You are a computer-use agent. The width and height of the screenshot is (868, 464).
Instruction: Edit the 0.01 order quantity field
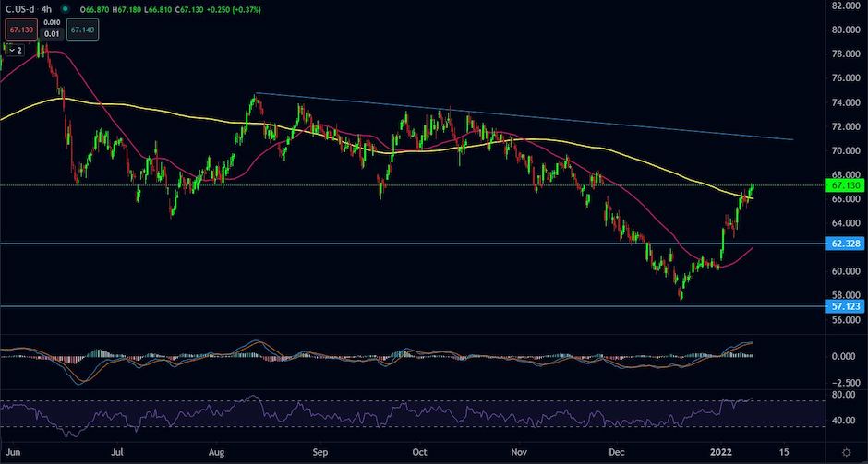53,35
